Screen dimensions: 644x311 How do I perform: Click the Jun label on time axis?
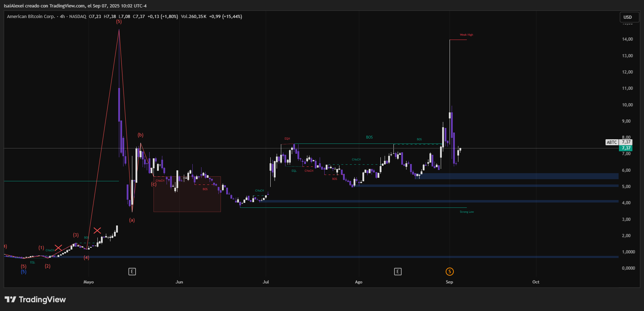pos(179,282)
